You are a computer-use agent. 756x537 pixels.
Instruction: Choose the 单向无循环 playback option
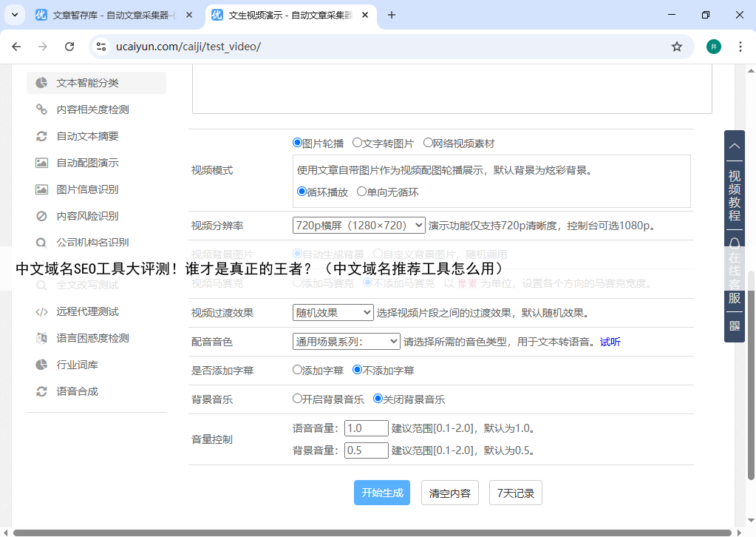pyautogui.click(x=362, y=192)
